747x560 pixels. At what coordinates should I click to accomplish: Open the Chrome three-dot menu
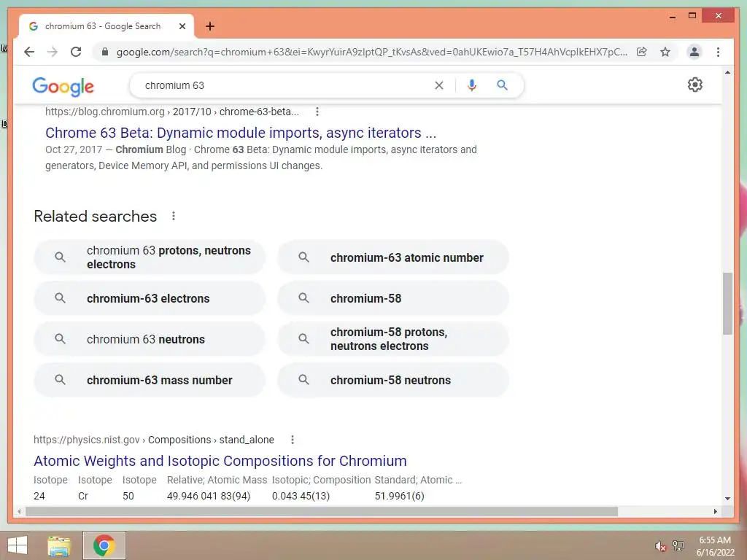[x=718, y=52]
